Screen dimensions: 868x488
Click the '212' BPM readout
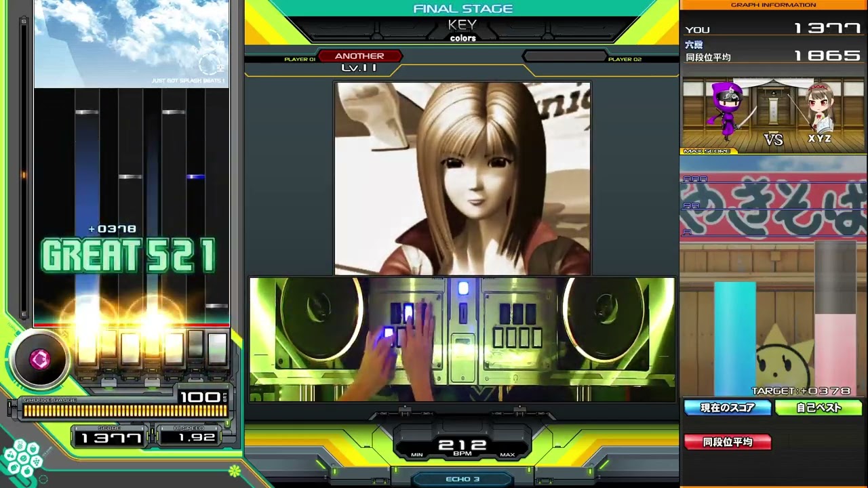click(462, 445)
